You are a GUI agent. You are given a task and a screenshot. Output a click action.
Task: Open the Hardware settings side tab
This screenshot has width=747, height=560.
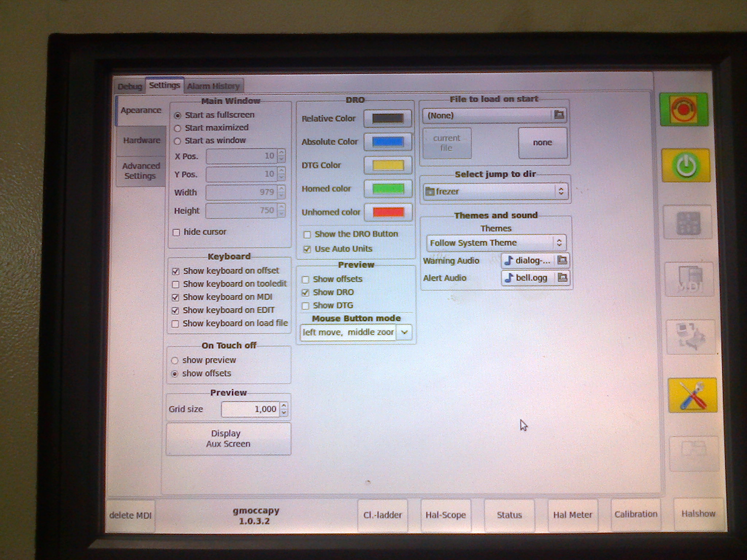[x=142, y=140]
